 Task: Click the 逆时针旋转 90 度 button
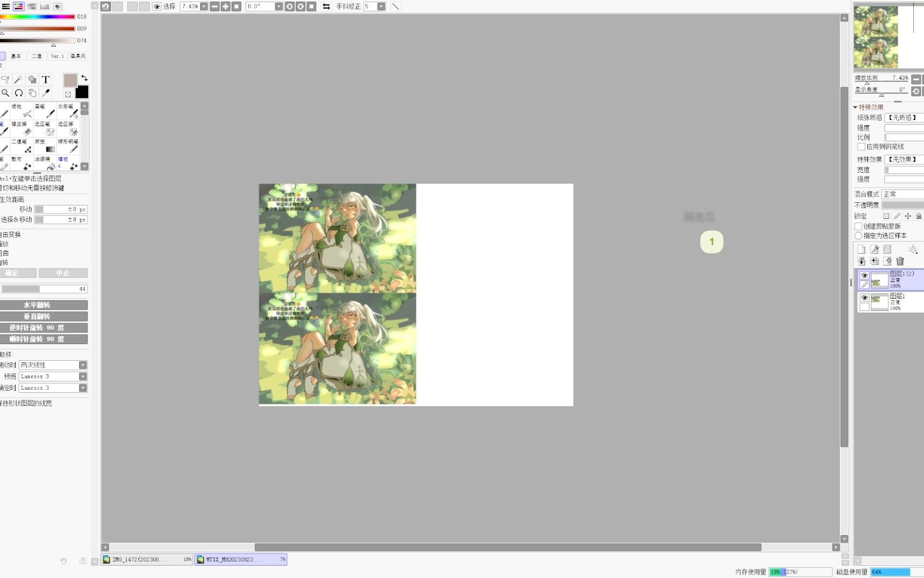click(44, 328)
